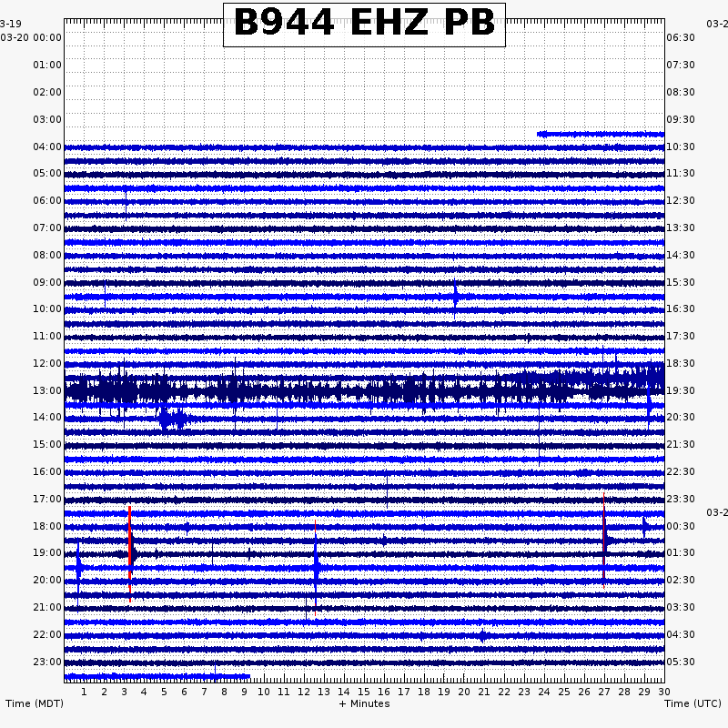728x728 pixels.
Task: Click the 18:30 UTC time label
Action: (x=681, y=363)
